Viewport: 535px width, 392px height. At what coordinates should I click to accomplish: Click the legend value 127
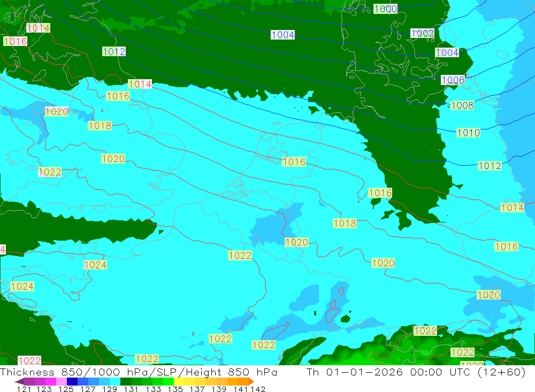tap(88, 389)
